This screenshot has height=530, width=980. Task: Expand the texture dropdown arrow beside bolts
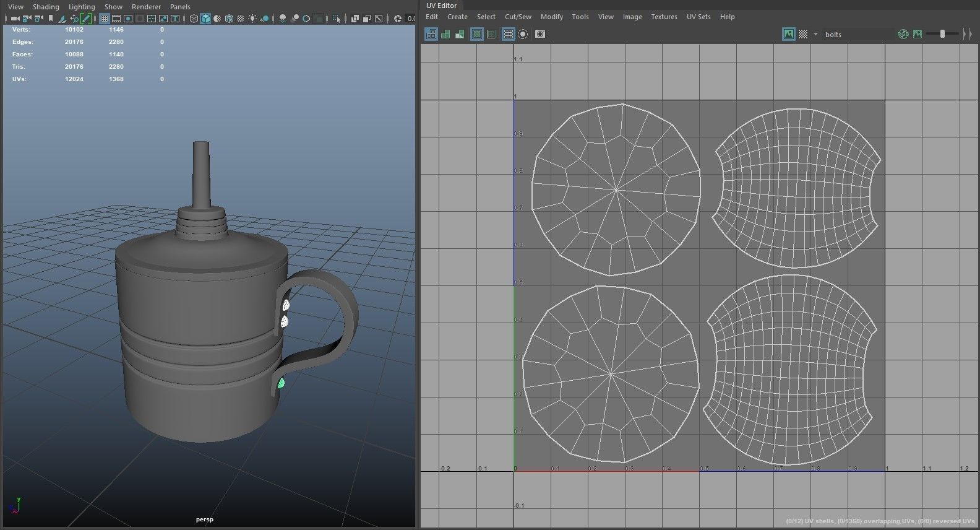point(815,34)
